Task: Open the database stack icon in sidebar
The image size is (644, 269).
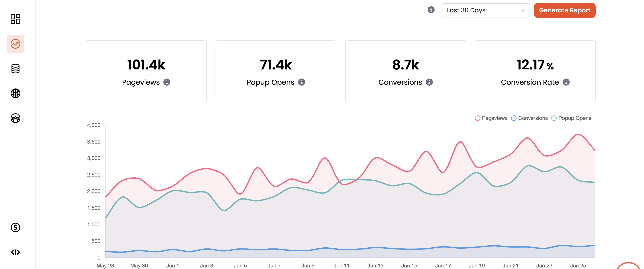Action: click(15, 69)
